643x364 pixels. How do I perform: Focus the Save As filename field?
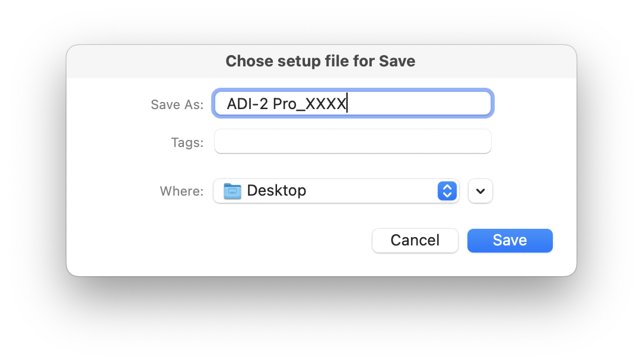(x=353, y=103)
